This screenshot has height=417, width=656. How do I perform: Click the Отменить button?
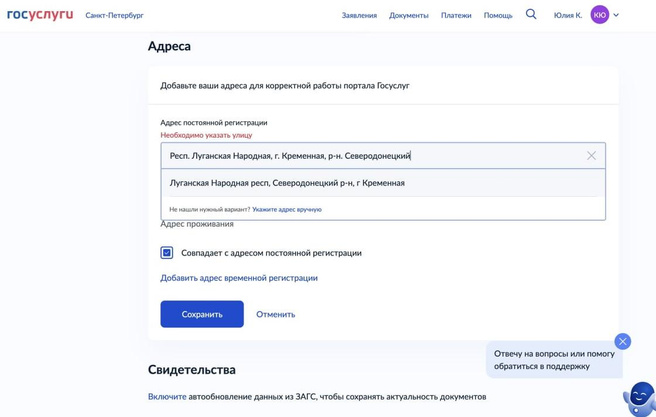(275, 314)
